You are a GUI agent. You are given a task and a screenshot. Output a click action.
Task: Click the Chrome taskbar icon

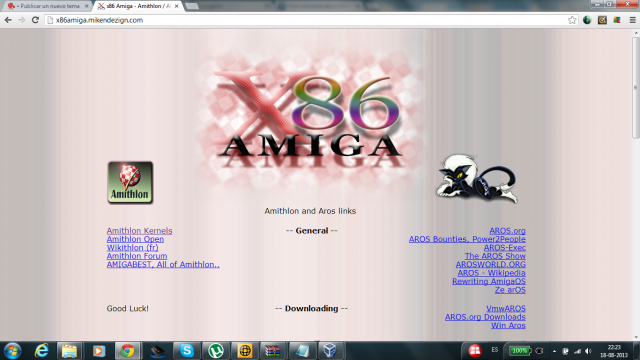[x=127, y=351]
